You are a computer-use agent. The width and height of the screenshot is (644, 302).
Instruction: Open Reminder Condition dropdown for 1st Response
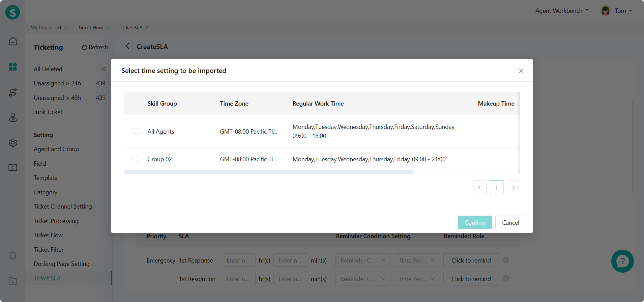(363, 260)
